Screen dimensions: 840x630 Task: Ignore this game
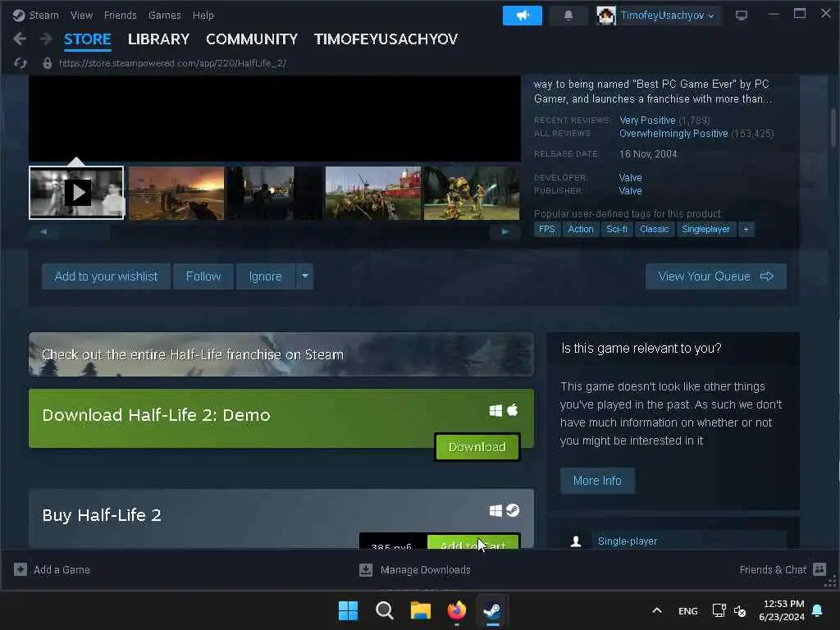point(265,276)
